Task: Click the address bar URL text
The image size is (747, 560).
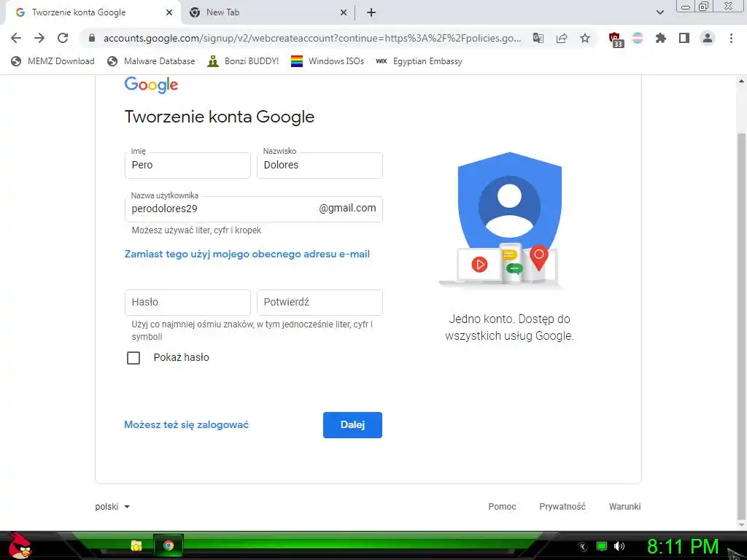Action: click(x=312, y=38)
